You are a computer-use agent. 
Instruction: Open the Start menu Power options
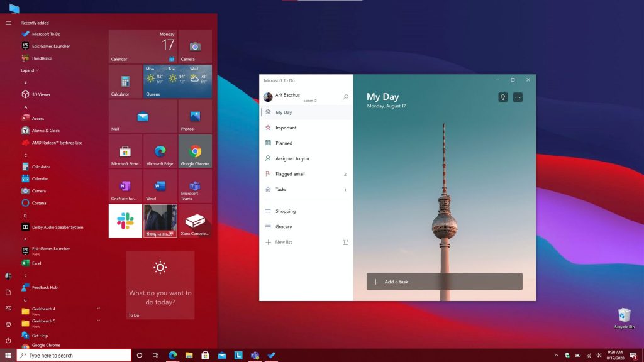pyautogui.click(x=8, y=341)
